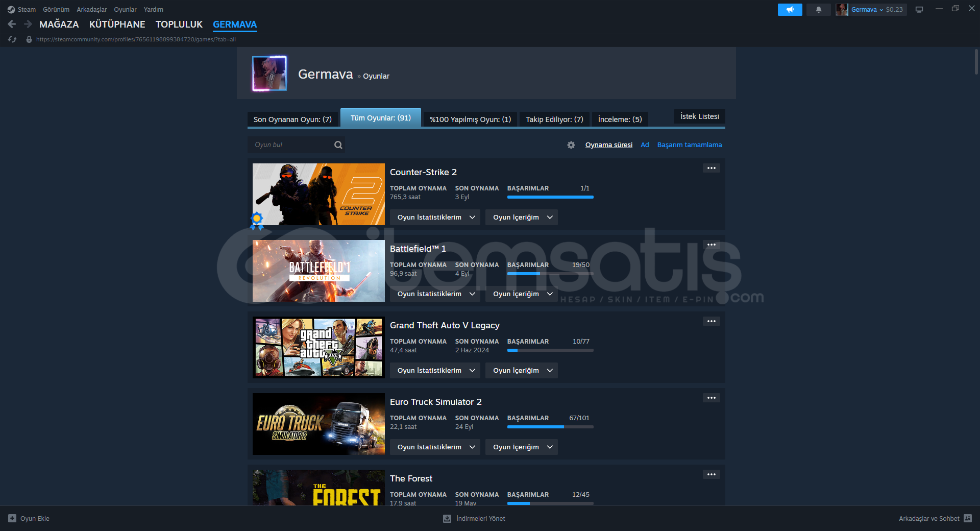Go to the MAĞAZA section
The width and height of the screenshot is (980, 531).
click(x=59, y=25)
